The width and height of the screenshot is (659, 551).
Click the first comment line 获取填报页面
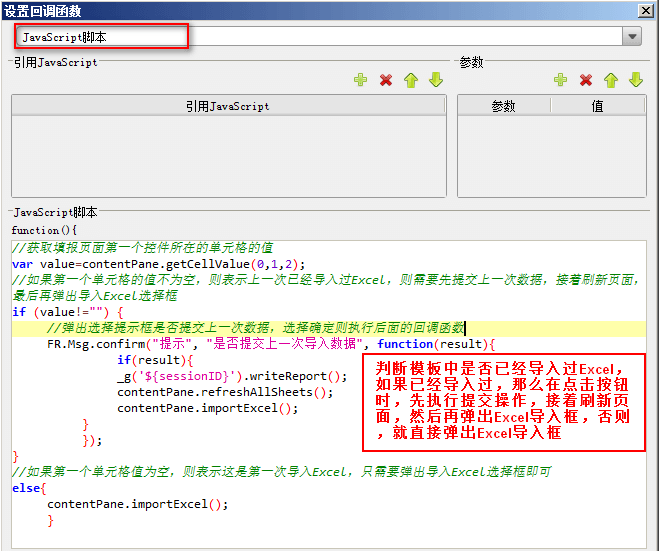[x=143, y=248]
